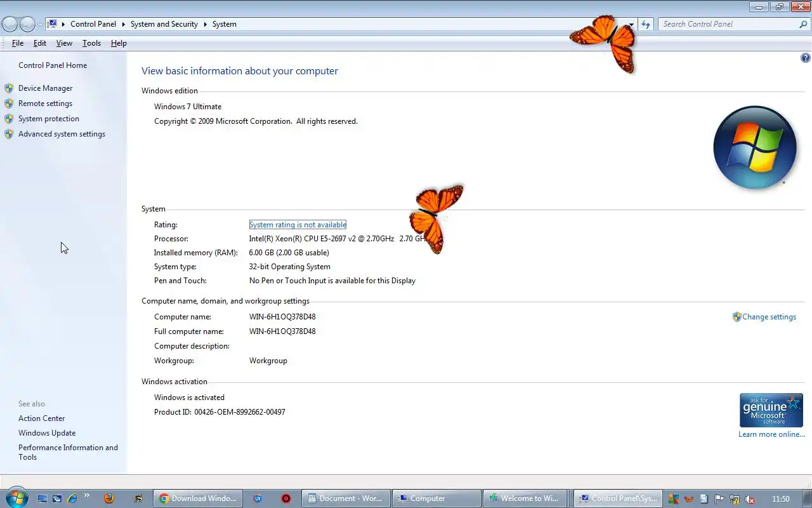Viewport: 812px width, 508px height.
Task: Go to Control Panel Home
Action: click(53, 65)
